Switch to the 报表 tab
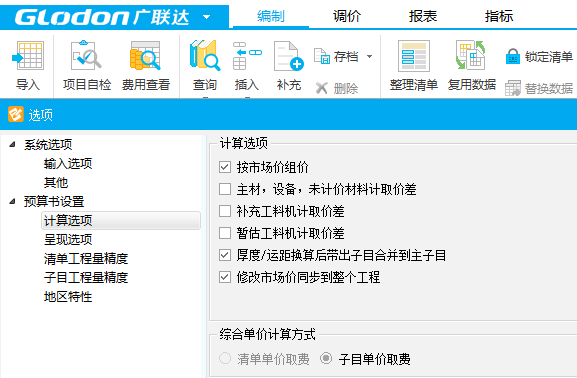The image size is (577, 378). click(423, 16)
